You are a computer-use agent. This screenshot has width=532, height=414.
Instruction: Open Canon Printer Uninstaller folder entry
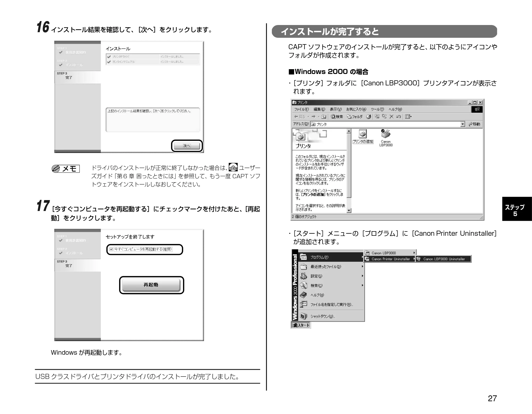[390, 259]
